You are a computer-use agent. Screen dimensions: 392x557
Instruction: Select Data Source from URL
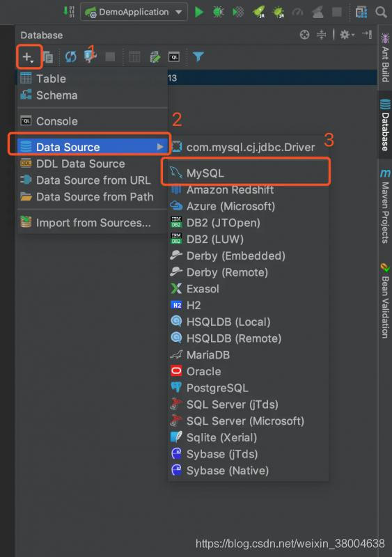(93, 180)
